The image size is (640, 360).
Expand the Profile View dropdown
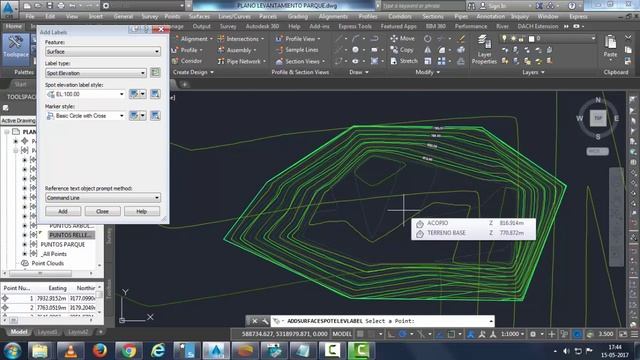point(318,39)
